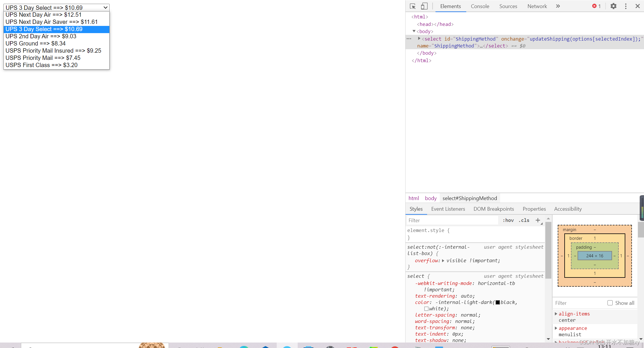The width and height of the screenshot is (644, 348).
Task: Choose UPS Ground option
Action: point(56,43)
